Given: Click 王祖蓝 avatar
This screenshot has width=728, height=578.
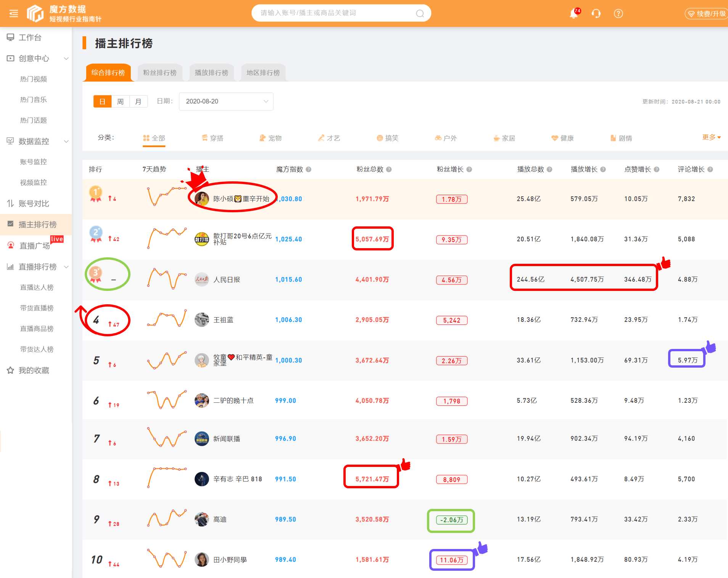Looking at the screenshot, I should [x=202, y=320].
